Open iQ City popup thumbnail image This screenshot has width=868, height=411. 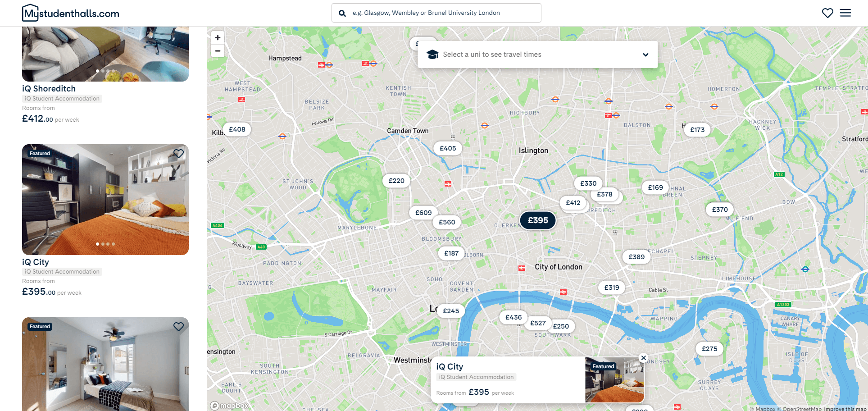614,380
